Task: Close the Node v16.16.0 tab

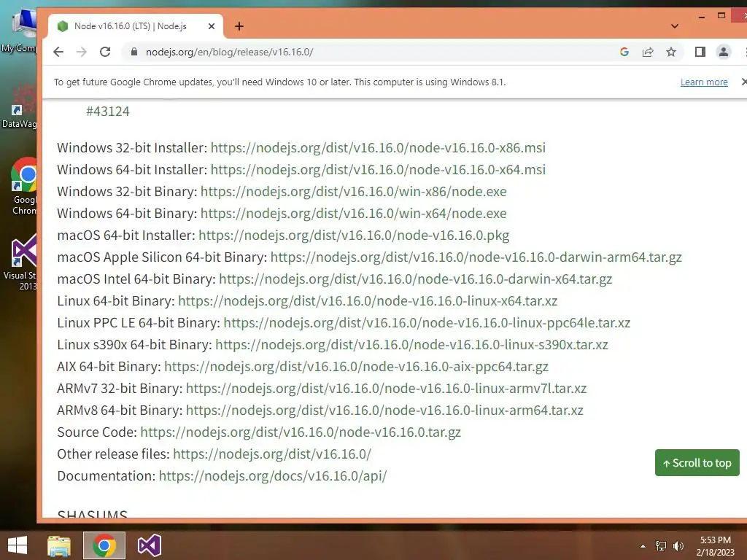Action: click(x=212, y=26)
